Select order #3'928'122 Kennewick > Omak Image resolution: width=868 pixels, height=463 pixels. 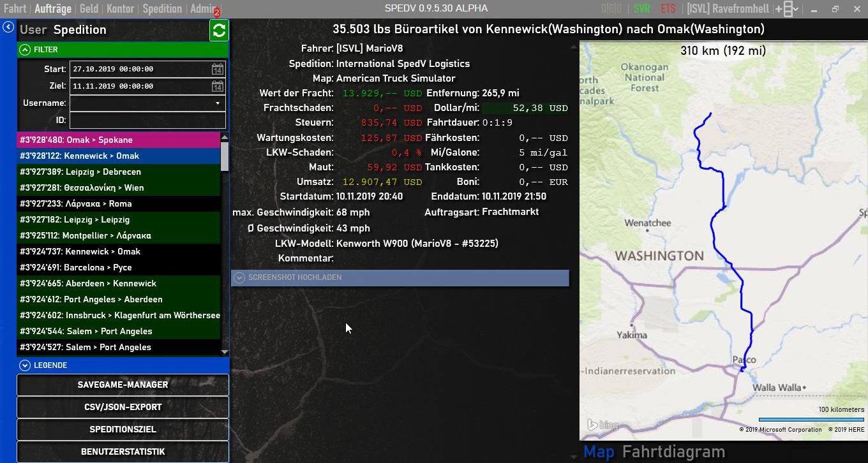[119, 156]
